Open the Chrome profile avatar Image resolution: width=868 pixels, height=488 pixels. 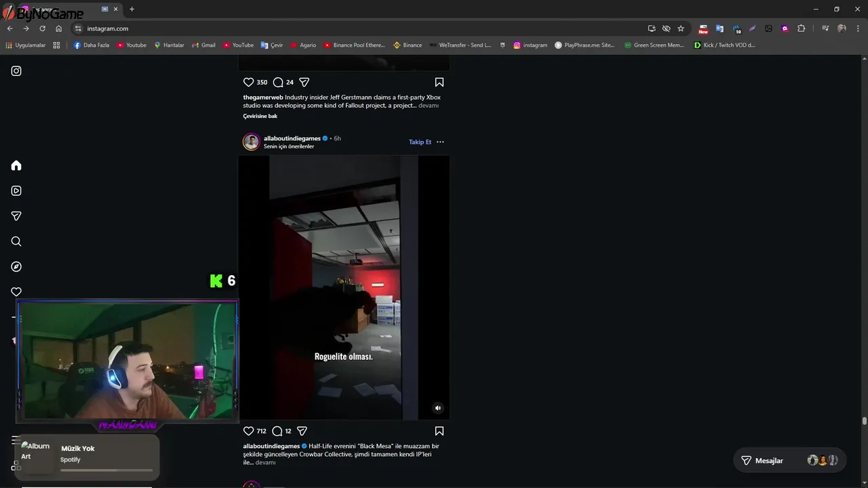click(x=842, y=28)
